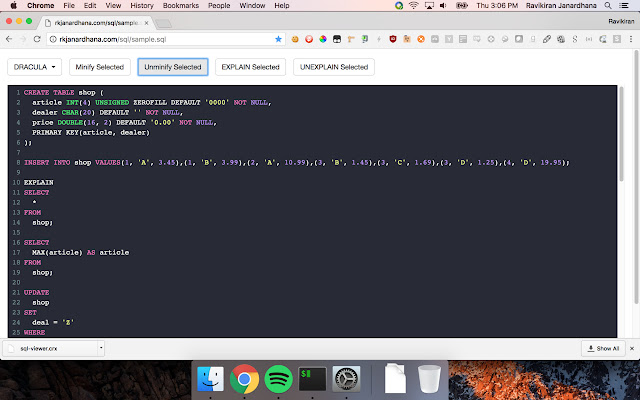Click the sql-viewer.crx download item
Viewport: 640px width, 400px height.
point(51,348)
